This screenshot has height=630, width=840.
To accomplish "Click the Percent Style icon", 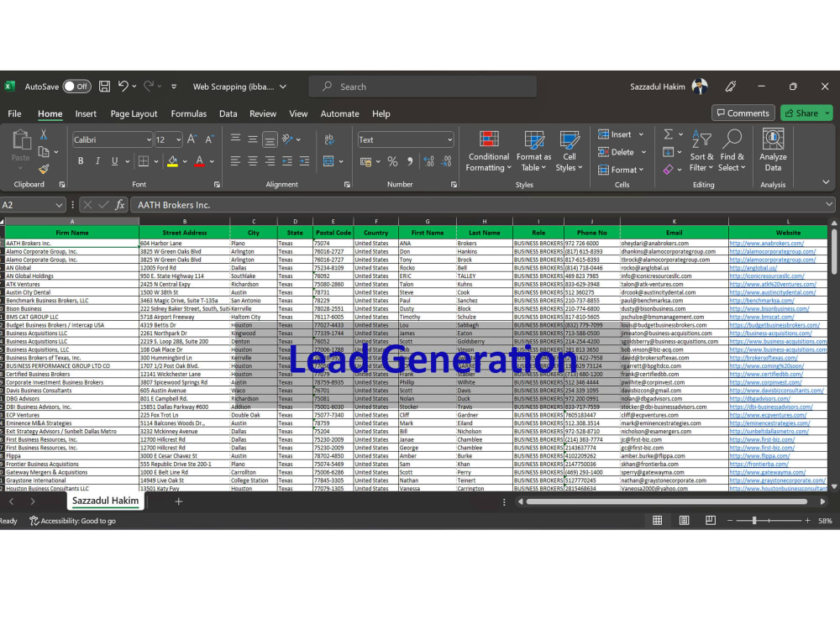I will pos(392,161).
